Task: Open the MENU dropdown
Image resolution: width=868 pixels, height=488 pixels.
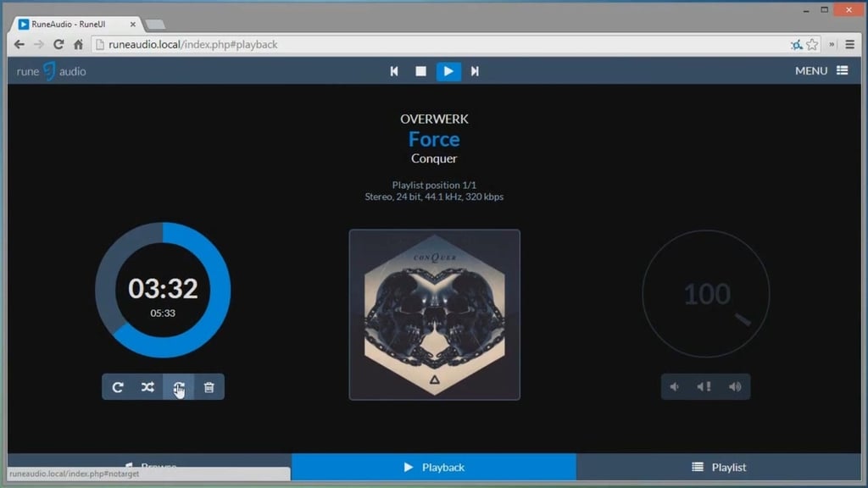Action: (821, 71)
